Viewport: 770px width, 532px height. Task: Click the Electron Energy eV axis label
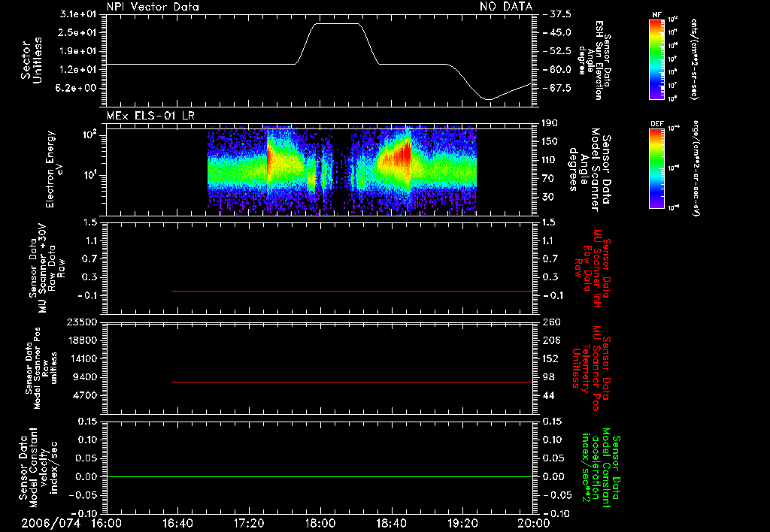pyautogui.click(x=54, y=169)
